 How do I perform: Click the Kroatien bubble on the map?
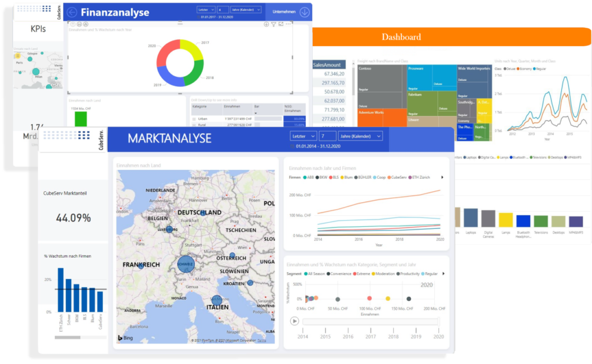(250, 283)
